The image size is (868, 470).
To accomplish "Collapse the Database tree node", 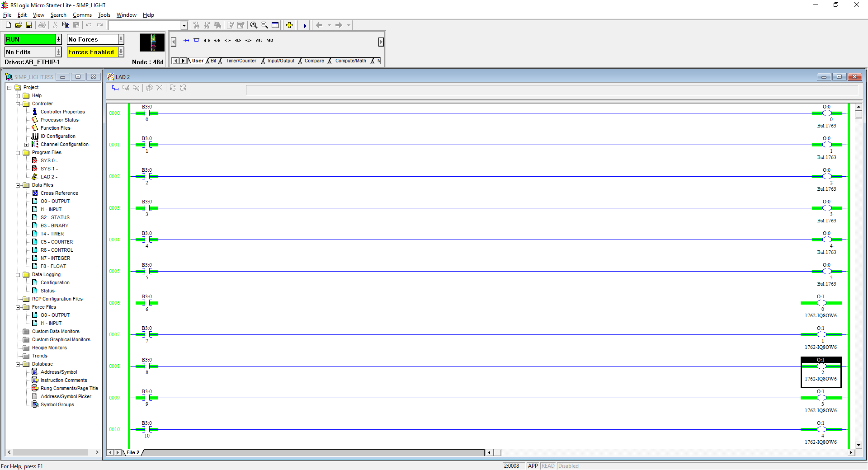I will pos(18,364).
